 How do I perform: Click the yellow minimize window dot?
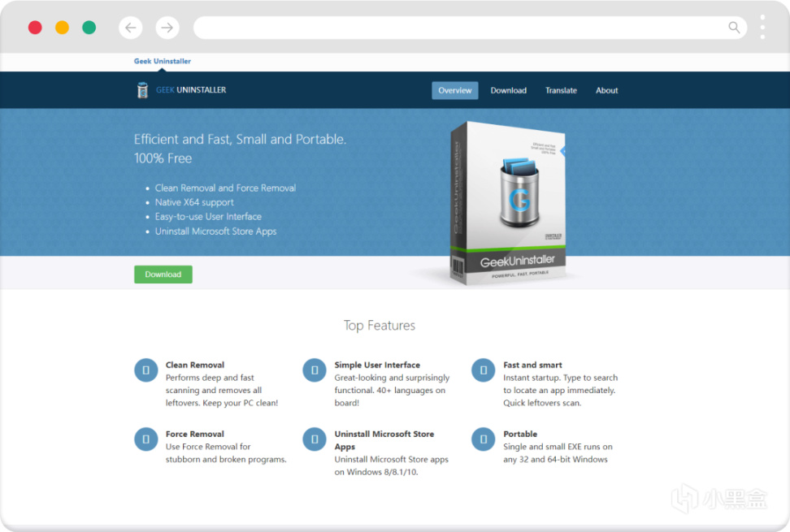62,28
